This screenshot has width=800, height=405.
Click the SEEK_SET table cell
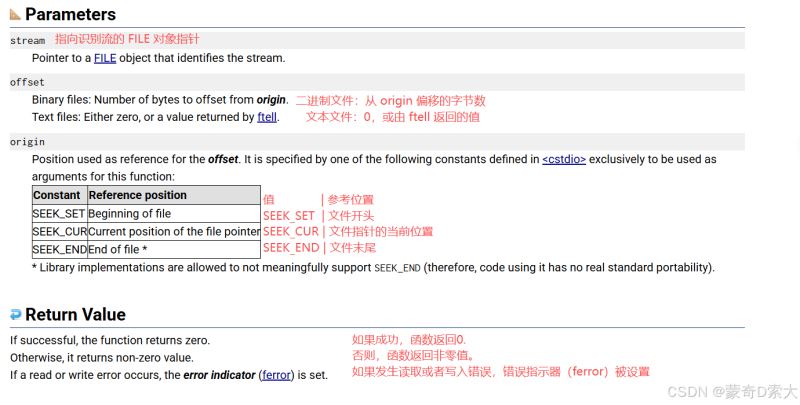tap(60, 214)
